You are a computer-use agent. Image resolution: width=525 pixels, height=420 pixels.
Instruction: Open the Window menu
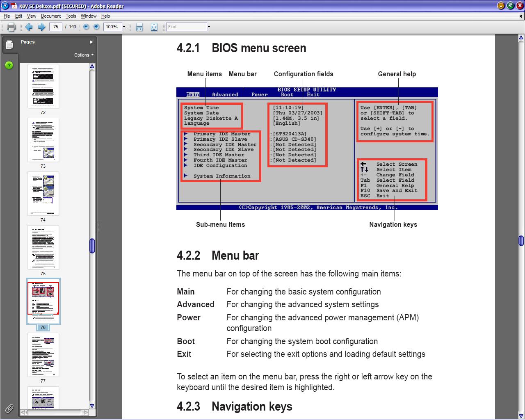89,16
